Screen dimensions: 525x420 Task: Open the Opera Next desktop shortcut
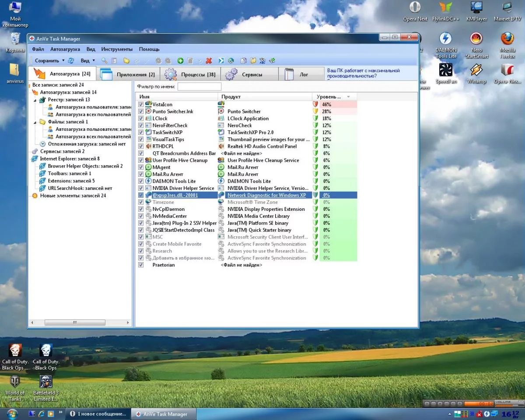coord(415,11)
